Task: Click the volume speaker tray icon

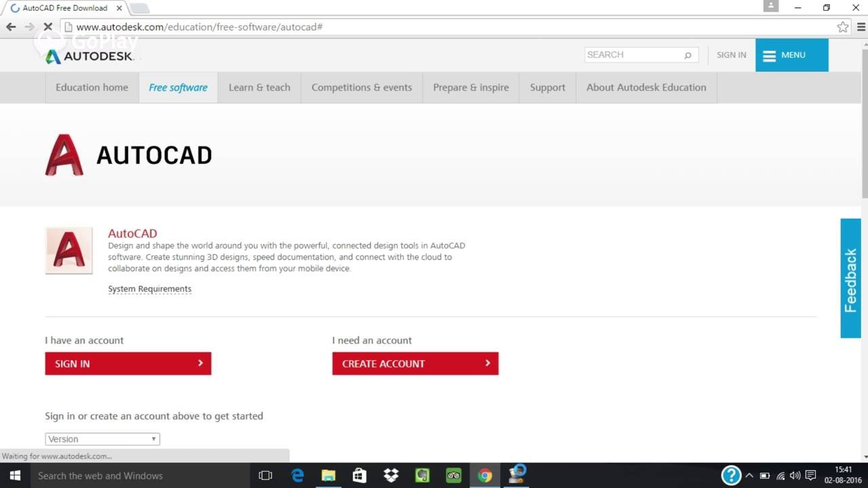Action: 795,476
